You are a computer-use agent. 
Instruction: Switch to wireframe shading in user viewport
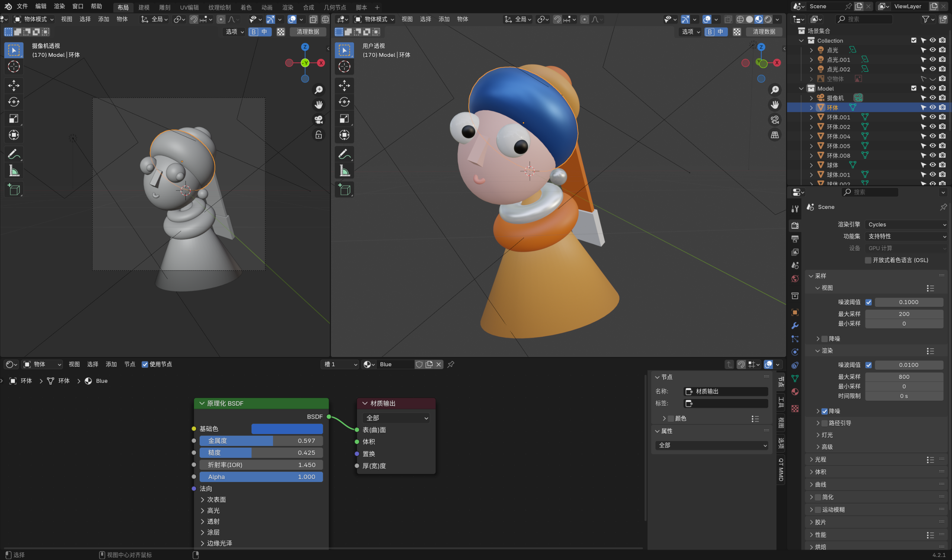740,19
